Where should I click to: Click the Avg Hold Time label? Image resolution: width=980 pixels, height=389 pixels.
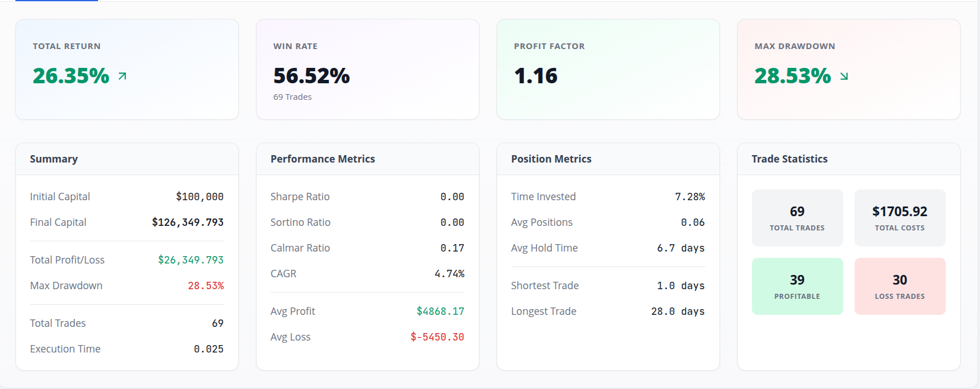(x=544, y=248)
